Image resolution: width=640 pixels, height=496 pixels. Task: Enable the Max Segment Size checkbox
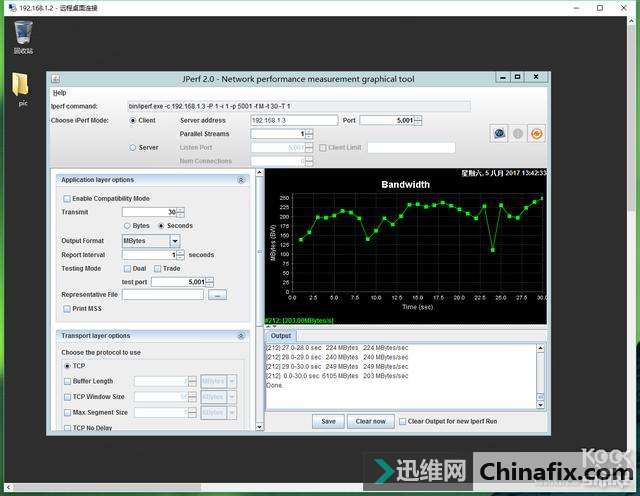pos(68,413)
